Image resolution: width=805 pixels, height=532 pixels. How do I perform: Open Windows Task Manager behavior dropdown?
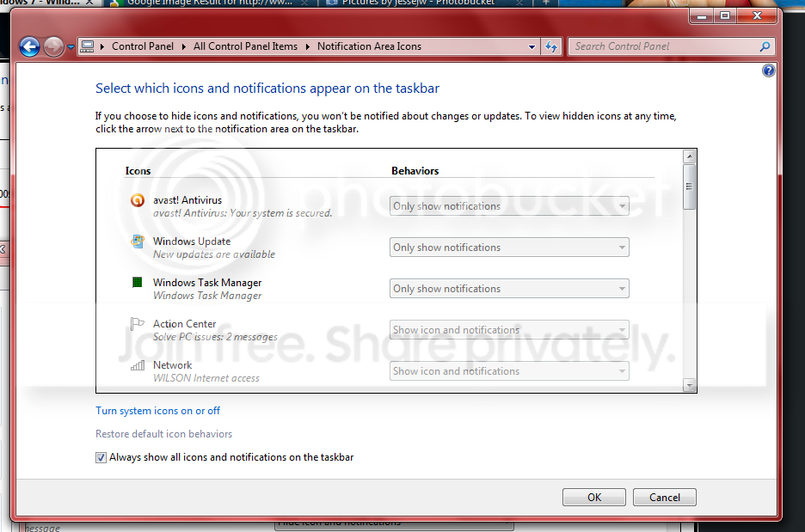point(509,288)
